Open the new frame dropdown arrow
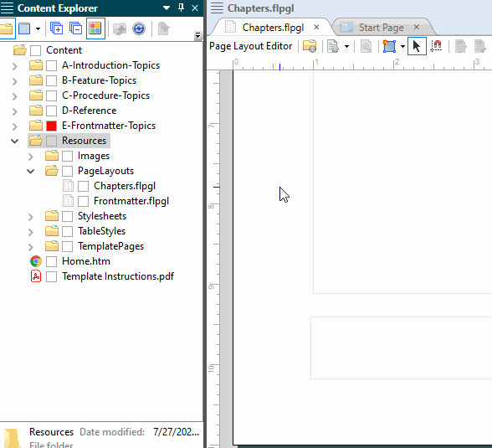Screen dimensions: 492x448 point(402,46)
